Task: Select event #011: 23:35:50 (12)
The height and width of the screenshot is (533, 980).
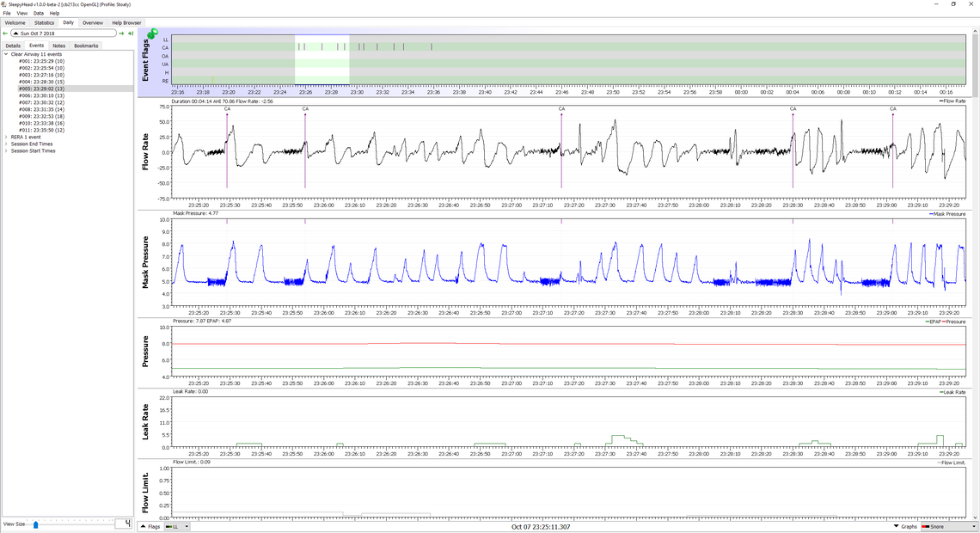Action: pyautogui.click(x=41, y=130)
